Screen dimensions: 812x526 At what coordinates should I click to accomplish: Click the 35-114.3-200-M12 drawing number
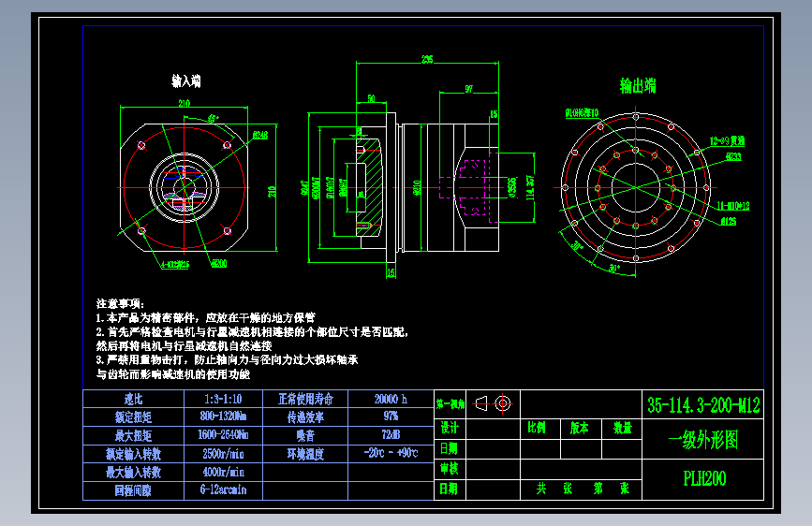(x=703, y=405)
